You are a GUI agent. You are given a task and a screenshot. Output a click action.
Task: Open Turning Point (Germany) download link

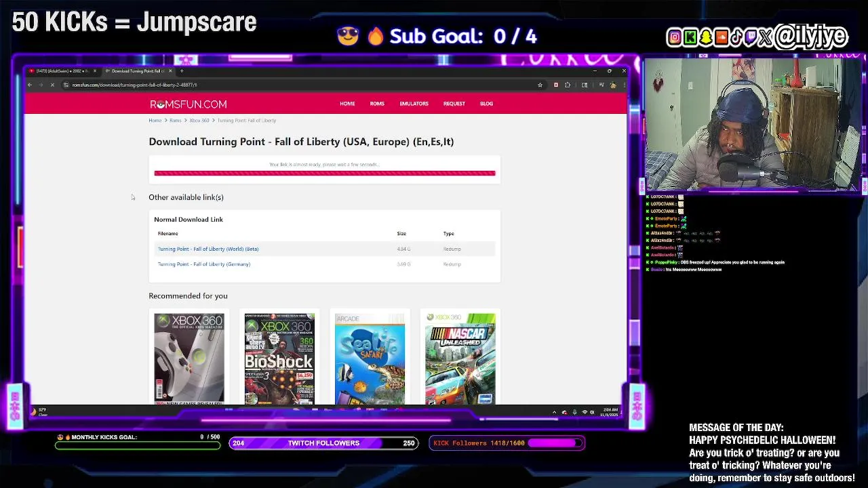204,264
